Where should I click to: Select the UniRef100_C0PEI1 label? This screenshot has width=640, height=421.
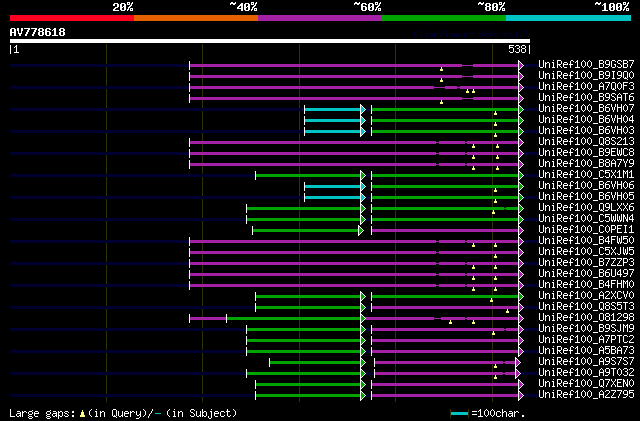point(586,230)
